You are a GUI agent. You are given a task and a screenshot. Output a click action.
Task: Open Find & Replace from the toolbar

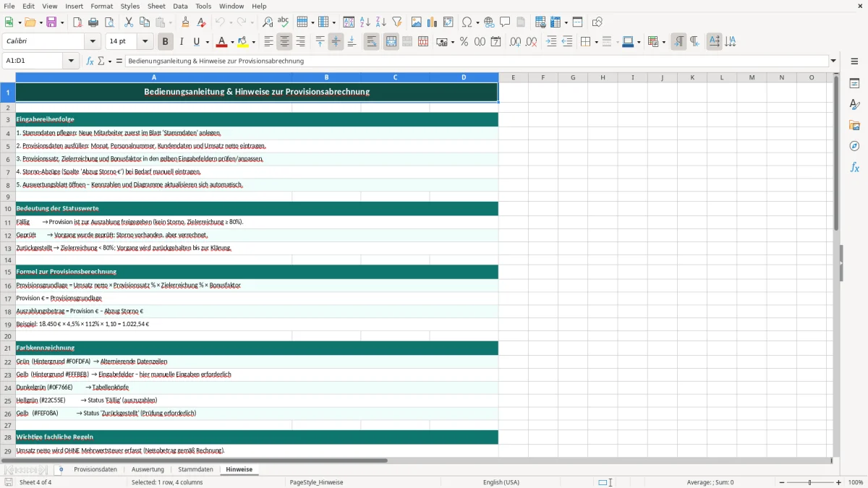point(268,22)
